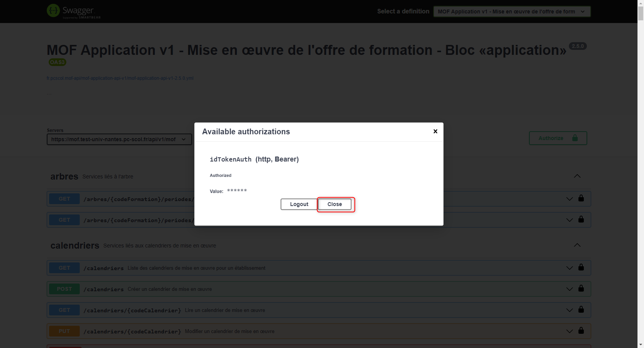The height and width of the screenshot is (348, 644).
Task: Collapse the arbres section
Action: coord(577,176)
